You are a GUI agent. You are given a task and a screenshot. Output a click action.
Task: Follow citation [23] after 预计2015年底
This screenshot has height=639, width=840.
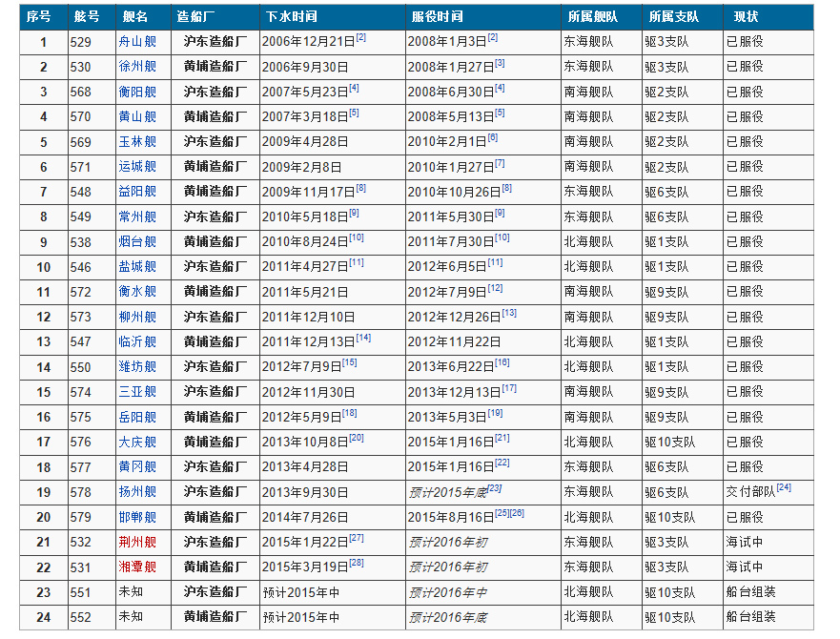pos(495,487)
